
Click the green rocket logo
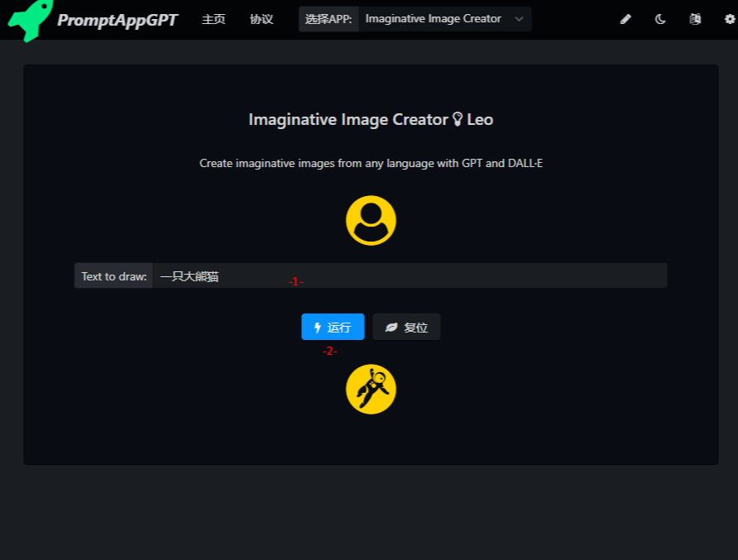30,20
